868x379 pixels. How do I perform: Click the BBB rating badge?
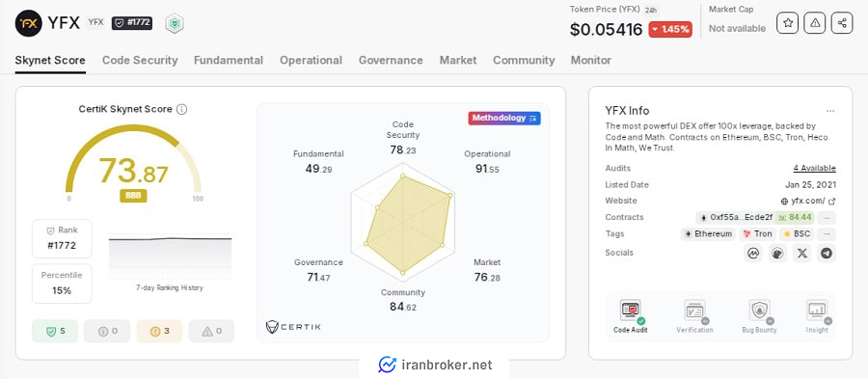click(x=133, y=196)
